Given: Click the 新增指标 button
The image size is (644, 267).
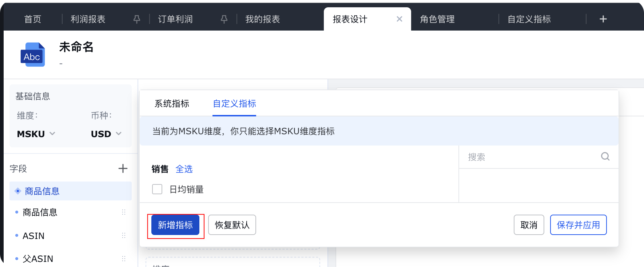Looking at the screenshot, I should [175, 225].
